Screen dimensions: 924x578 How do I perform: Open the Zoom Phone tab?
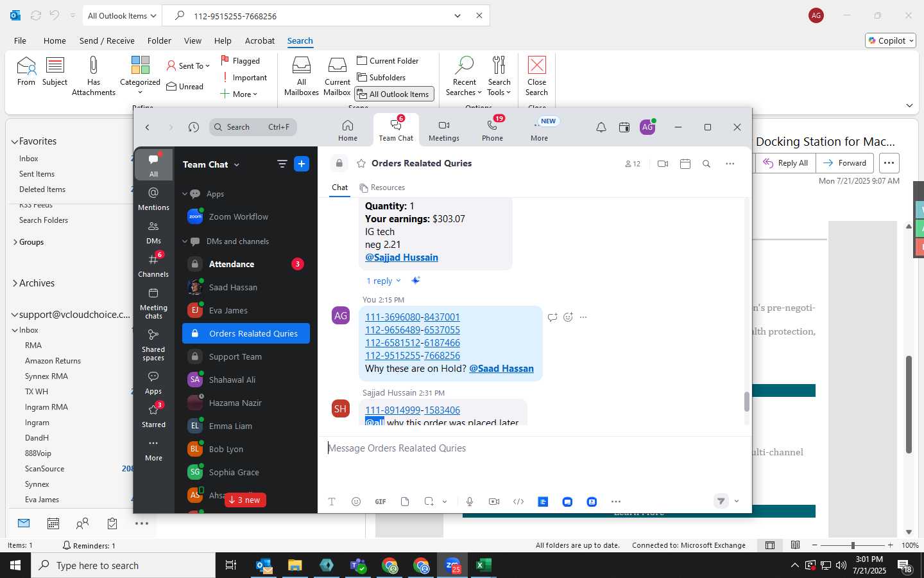[x=492, y=130]
